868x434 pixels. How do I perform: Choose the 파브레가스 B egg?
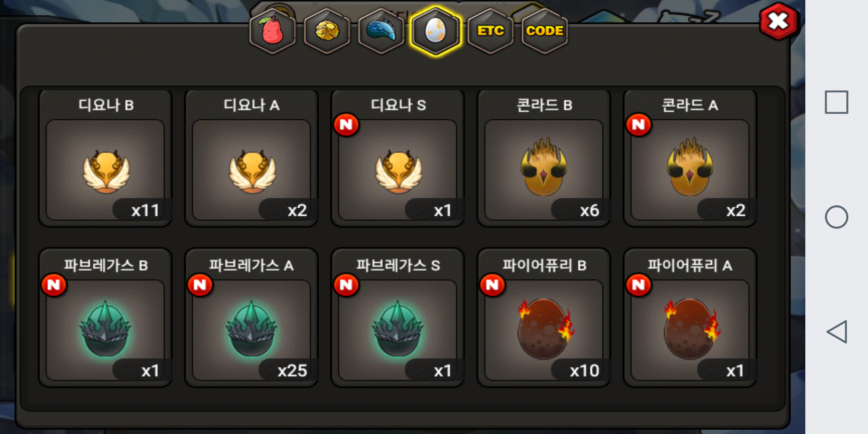pyautogui.click(x=105, y=318)
